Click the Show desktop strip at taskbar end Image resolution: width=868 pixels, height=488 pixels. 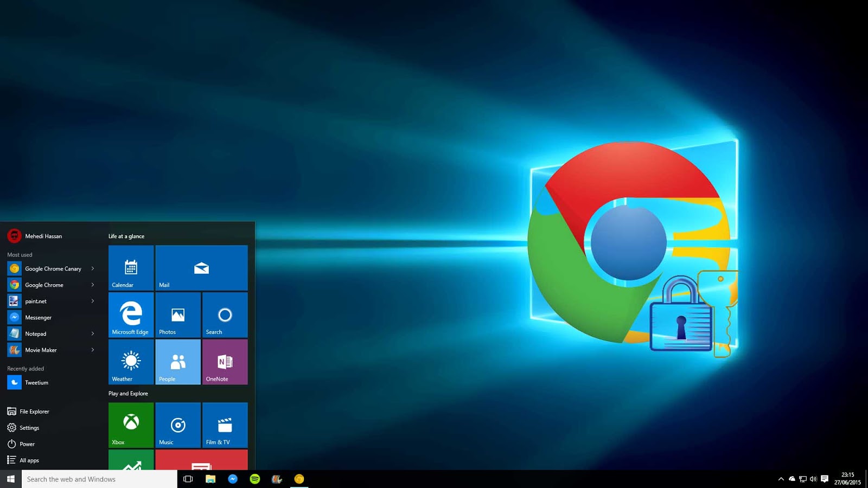[x=866, y=479]
